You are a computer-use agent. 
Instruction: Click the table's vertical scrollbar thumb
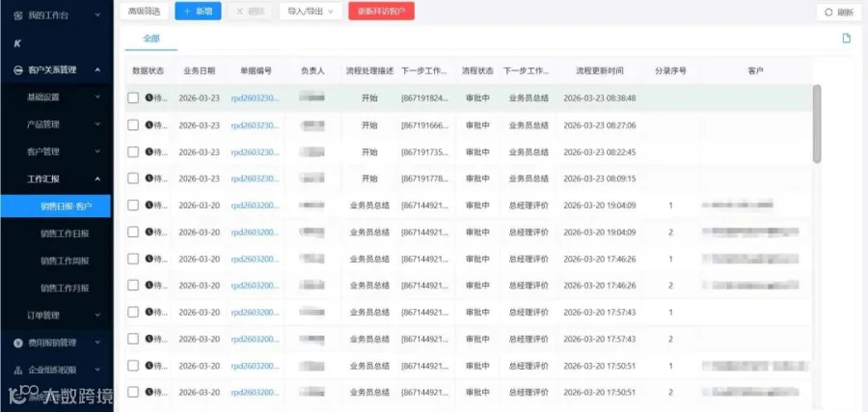point(817,124)
